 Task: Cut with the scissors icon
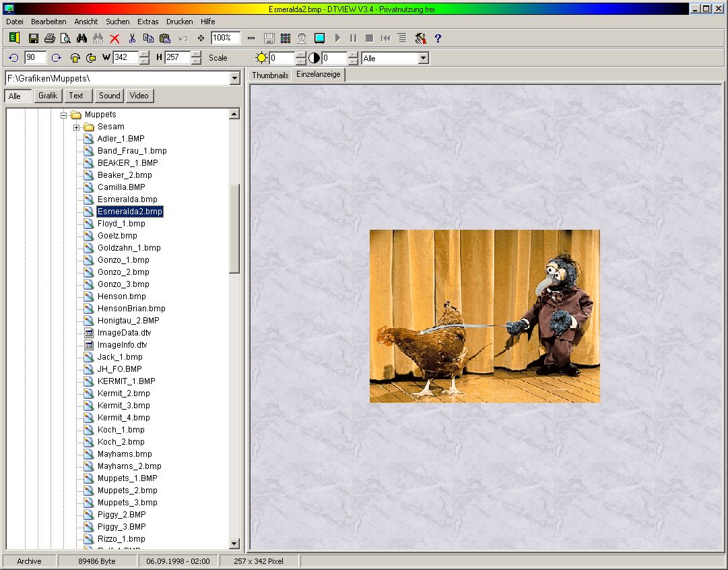tap(132, 38)
